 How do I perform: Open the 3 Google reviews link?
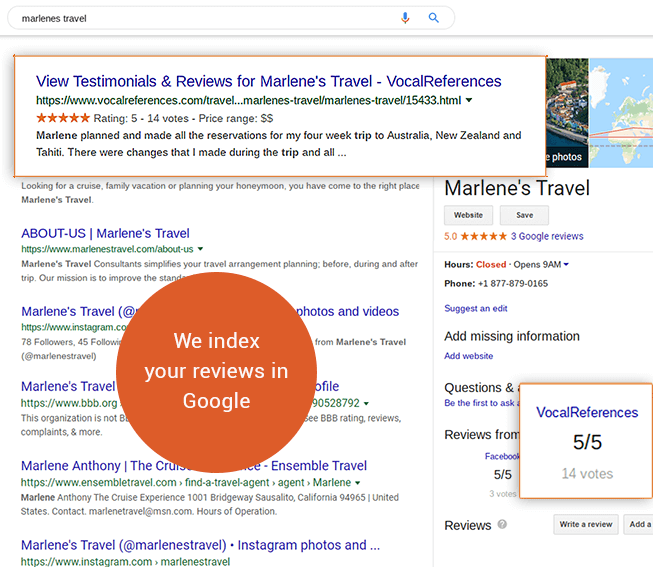click(547, 237)
